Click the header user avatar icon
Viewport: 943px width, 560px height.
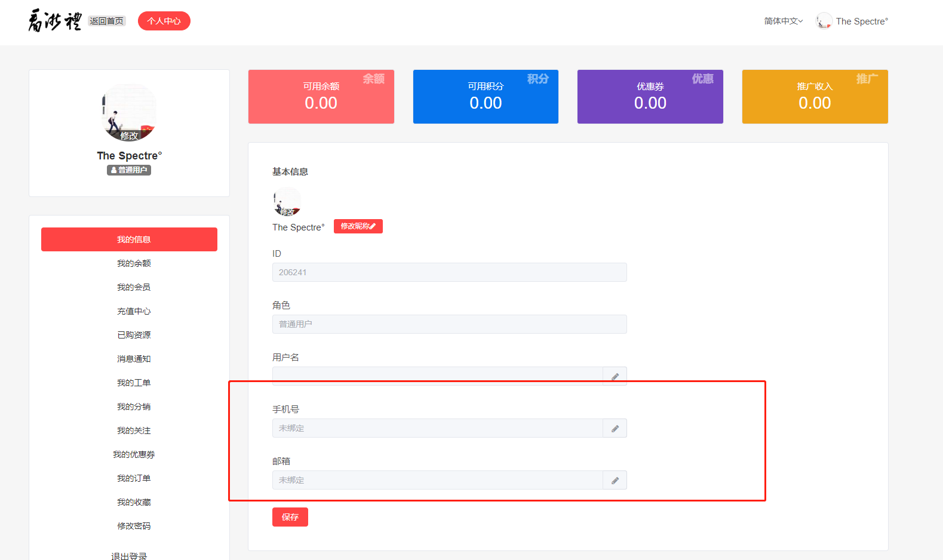824,21
